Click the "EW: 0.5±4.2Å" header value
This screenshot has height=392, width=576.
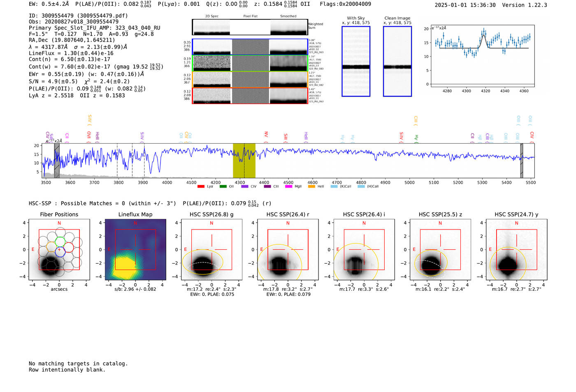49,4
